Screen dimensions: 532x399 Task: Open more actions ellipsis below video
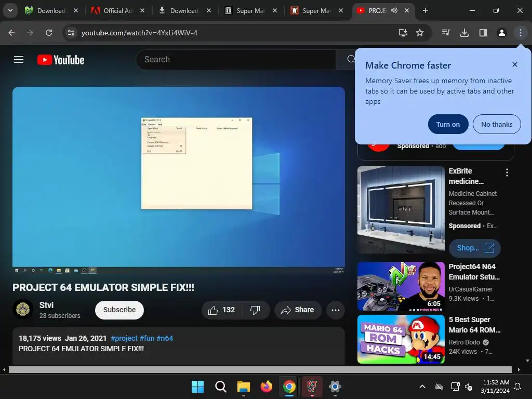click(x=336, y=310)
